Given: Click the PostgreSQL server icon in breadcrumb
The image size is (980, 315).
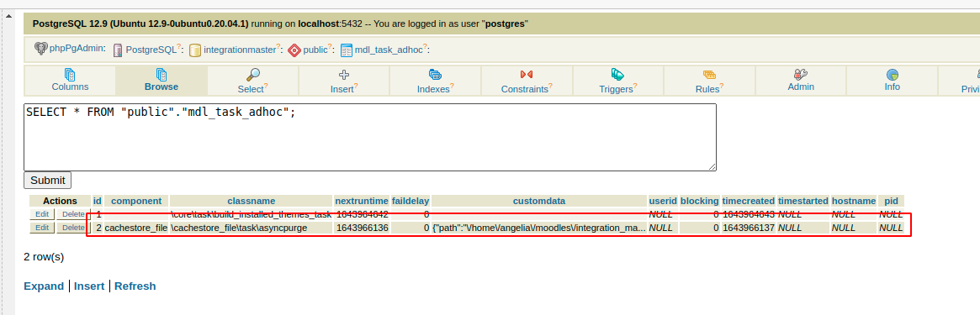Looking at the screenshot, I should pyautogui.click(x=118, y=50).
